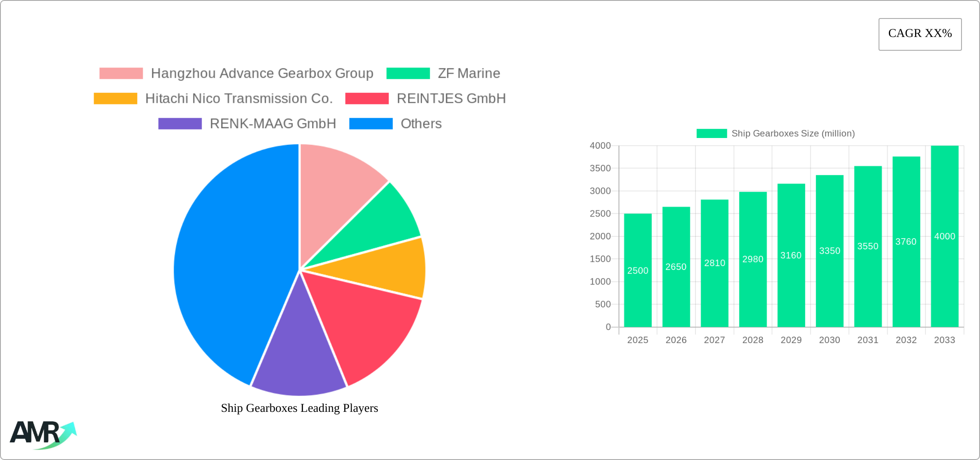The image size is (980, 460).
Task: Click the Ship Gearboxes Leading Players title
Action: [299, 408]
